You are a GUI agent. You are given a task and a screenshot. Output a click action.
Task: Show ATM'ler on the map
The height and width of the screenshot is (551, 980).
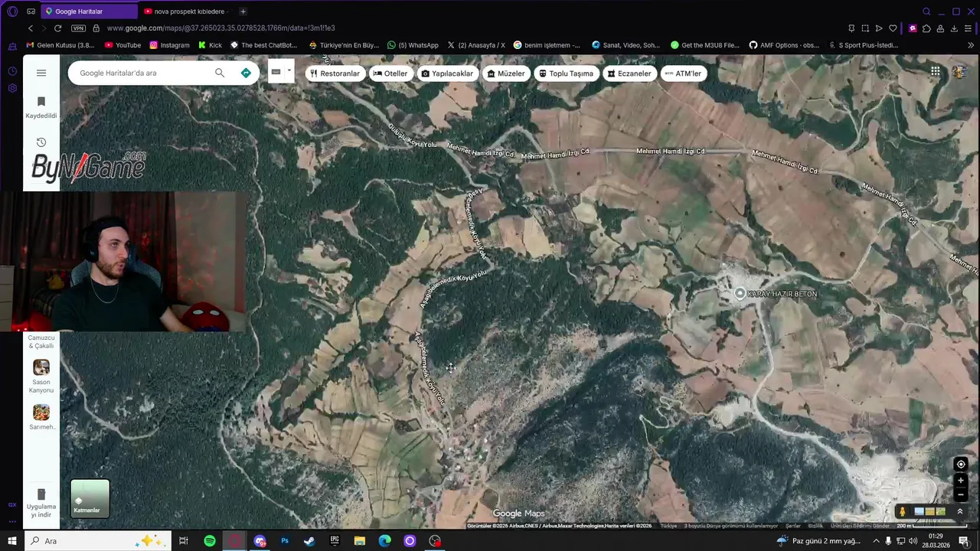pyautogui.click(x=683, y=73)
